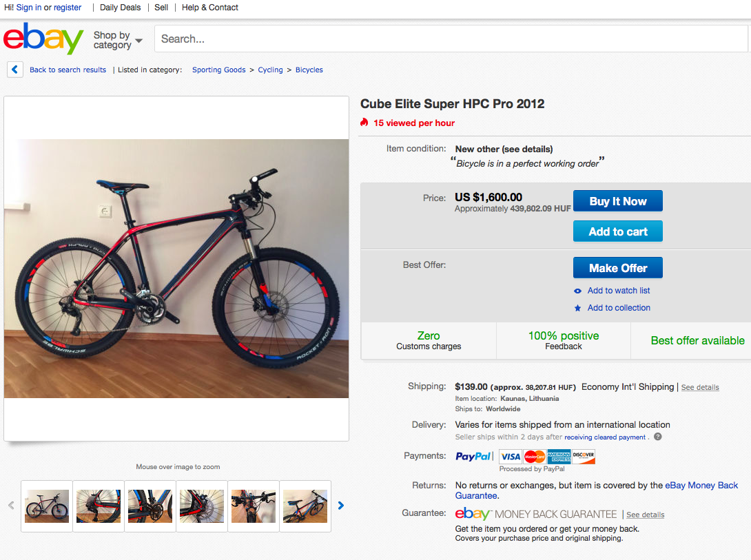Screen dimensions: 751x560
Task: Click the help question mark icon
Action: 657,437
